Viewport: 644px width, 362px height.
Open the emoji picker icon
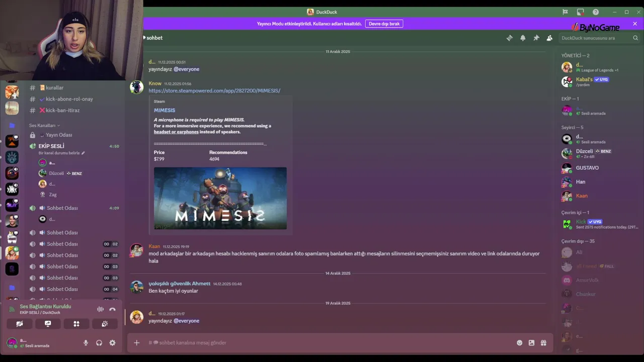(x=519, y=343)
